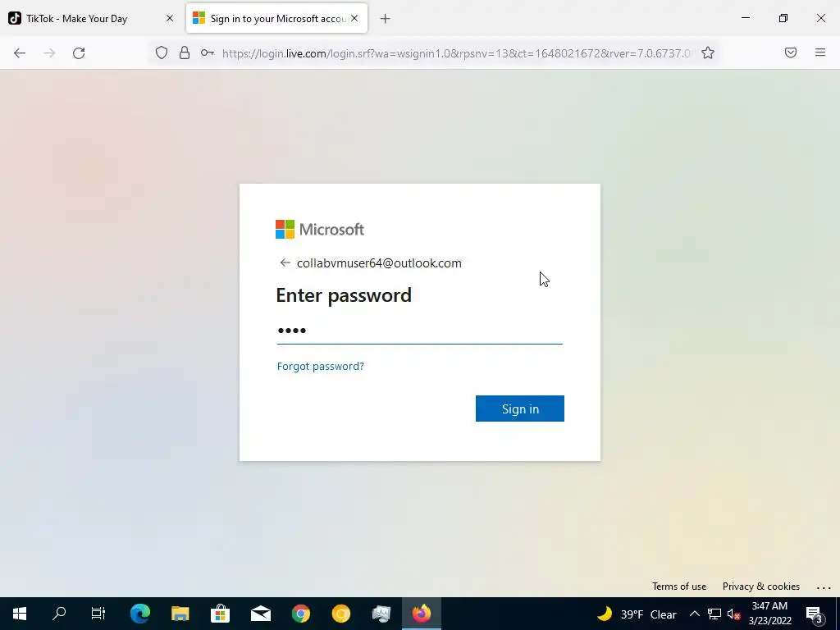Focus the password input field
This screenshot has height=630, width=840.
[x=419, y=331]
